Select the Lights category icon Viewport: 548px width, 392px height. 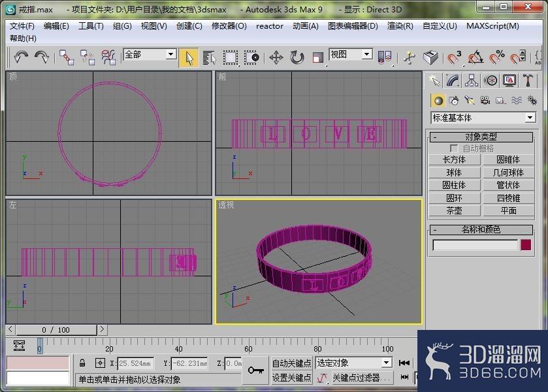point(470,101)
